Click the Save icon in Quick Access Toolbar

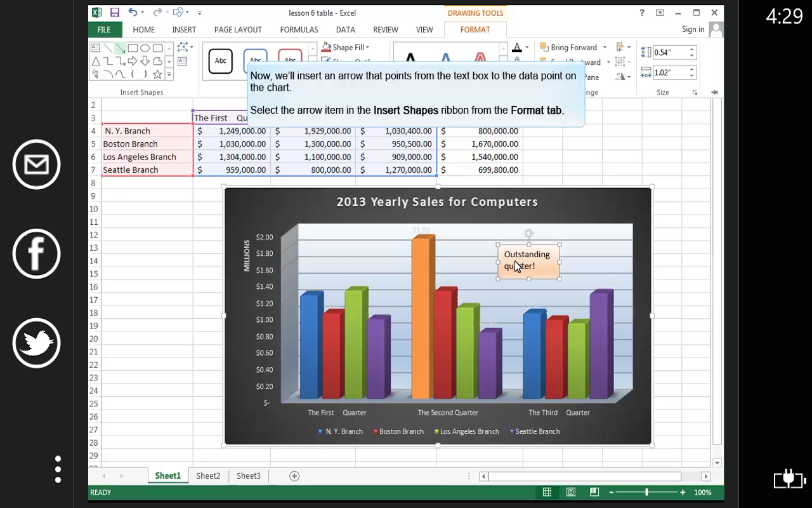[x=114, y=12]
